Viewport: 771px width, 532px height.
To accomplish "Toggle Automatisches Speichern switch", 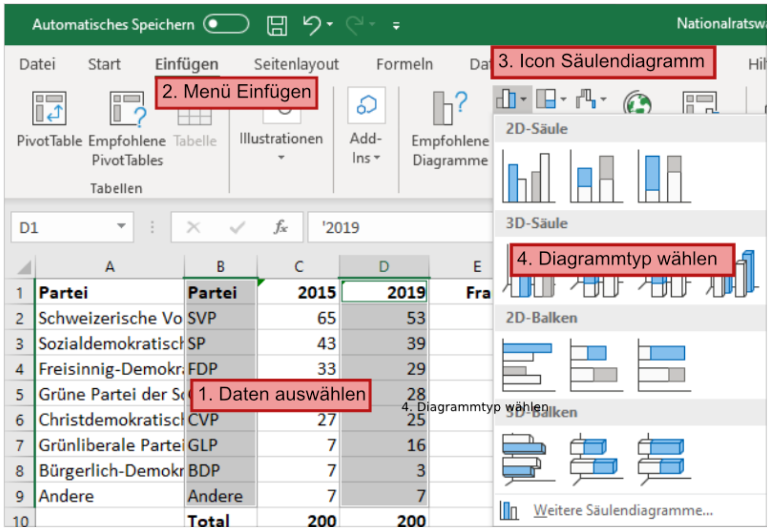I will pyautogui.click(x=226, y=24).
